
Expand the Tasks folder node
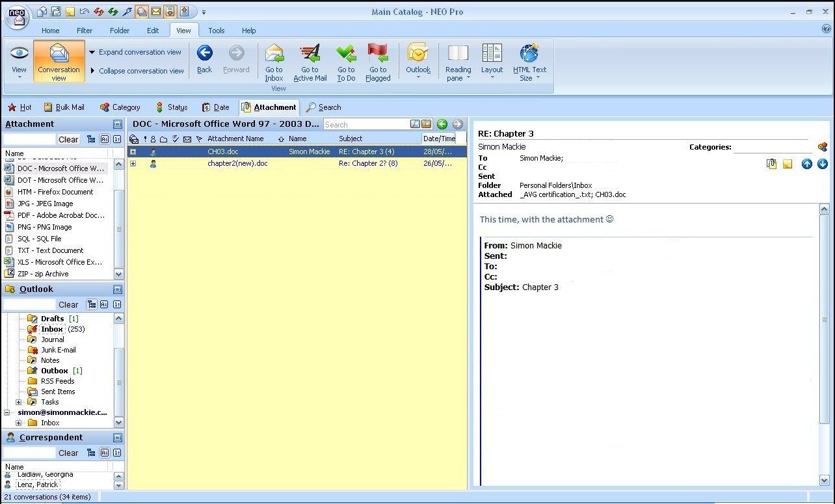tap(19, 402)
